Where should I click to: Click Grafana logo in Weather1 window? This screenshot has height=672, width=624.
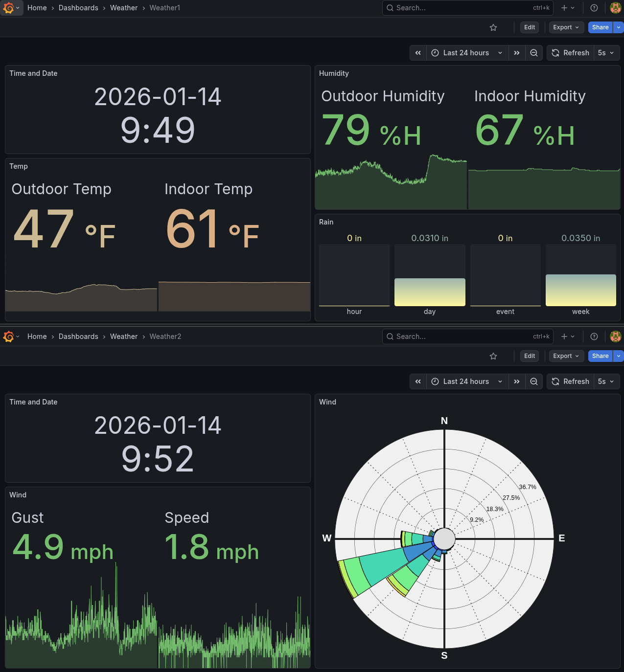coord(8,8)
